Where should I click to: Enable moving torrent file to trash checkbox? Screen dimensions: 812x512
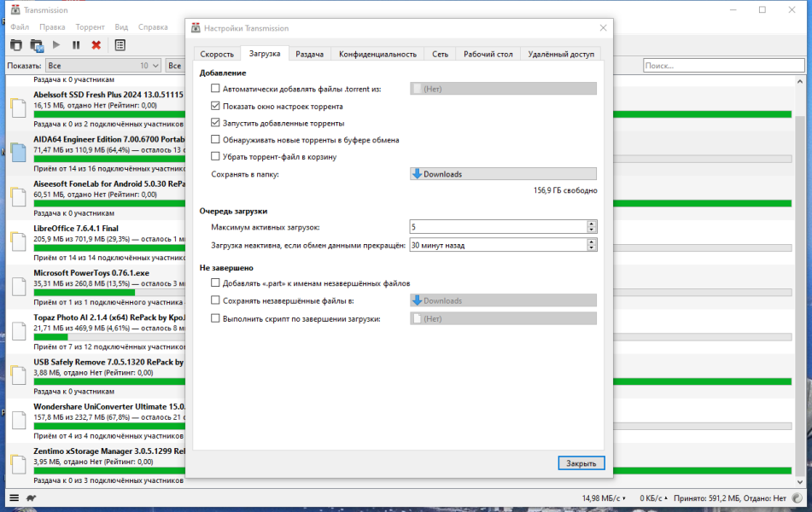(215, 156)
